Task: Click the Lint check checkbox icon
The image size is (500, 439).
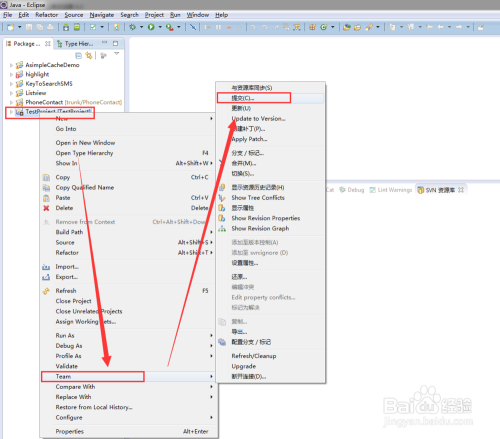Action: coord(93,27)
